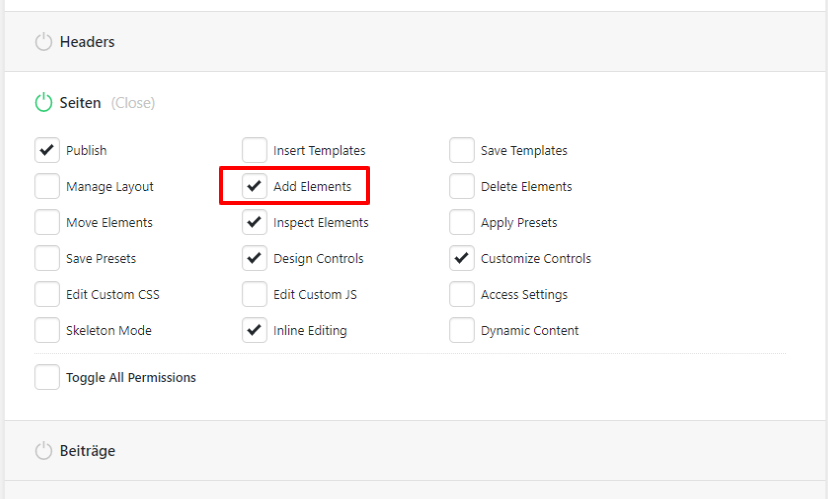Collapse the Seiten section heading

[x=80, y=103]
